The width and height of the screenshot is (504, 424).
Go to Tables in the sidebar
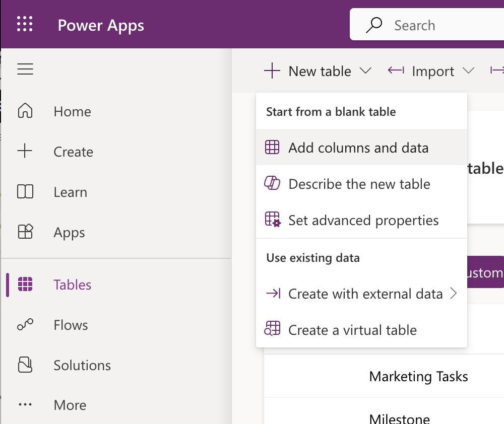pos(72,285)
